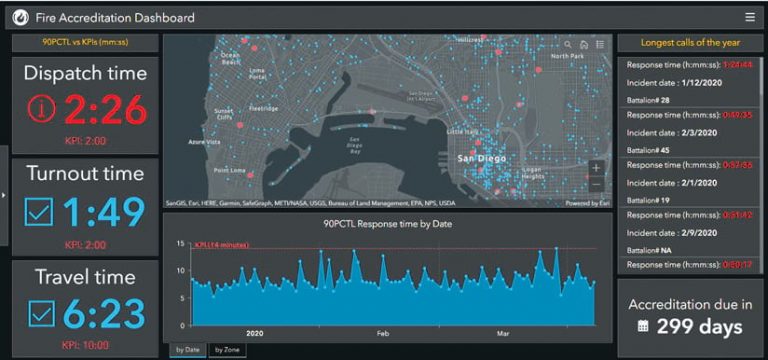
Task: Click the Turnout time heading
Action: (85, 173)
